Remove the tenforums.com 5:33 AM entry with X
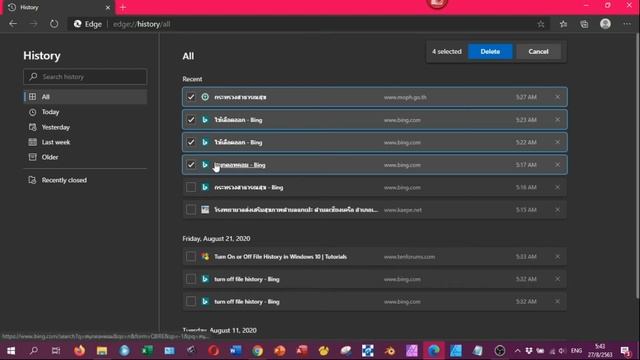 coord(558,256)
